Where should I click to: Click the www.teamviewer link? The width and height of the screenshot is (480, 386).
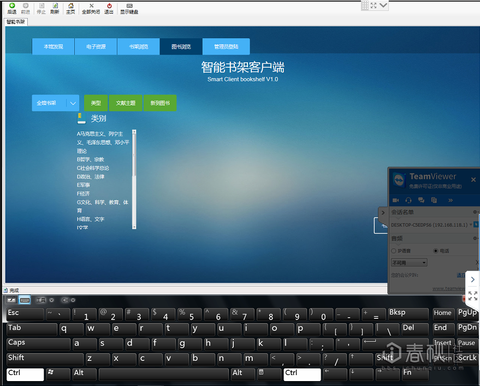[448, 289]
